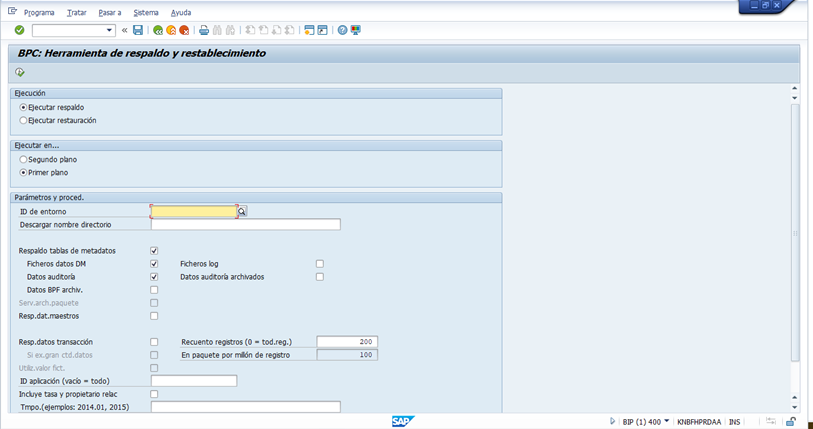Enable the Ficheros log checkbox

tap(320, 263)
